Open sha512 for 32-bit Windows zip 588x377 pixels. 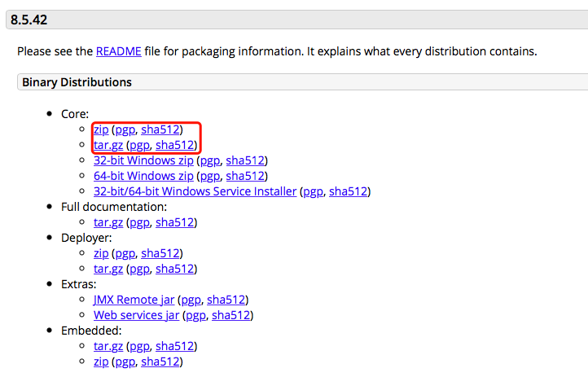[245, 160]
